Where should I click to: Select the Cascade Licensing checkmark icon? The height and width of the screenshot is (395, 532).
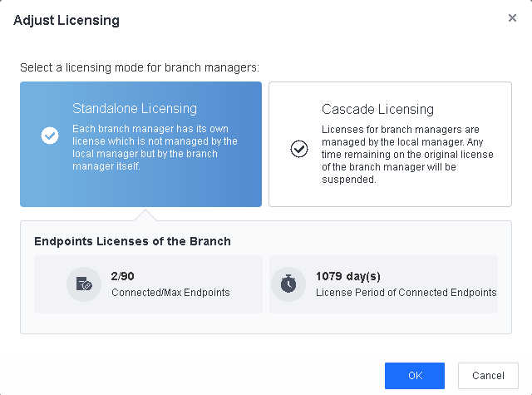(x=299, y=148)
